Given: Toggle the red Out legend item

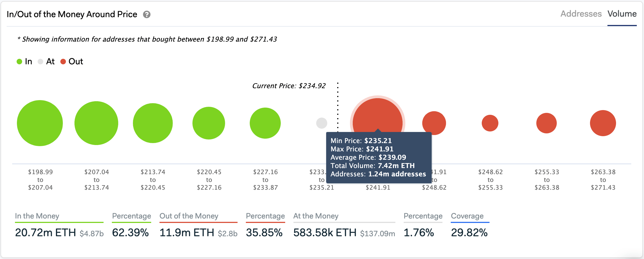Looking at the screenshot, I should click(72, 61).
